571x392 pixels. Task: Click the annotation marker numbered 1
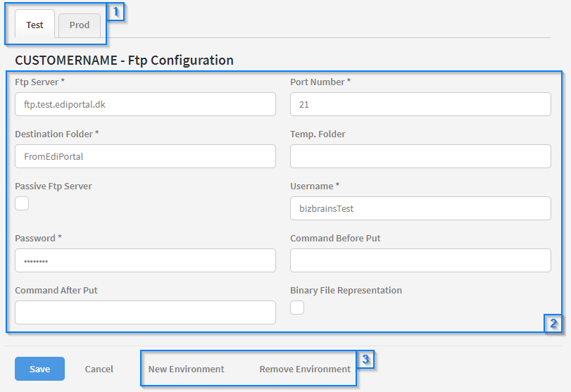[117, 12]
